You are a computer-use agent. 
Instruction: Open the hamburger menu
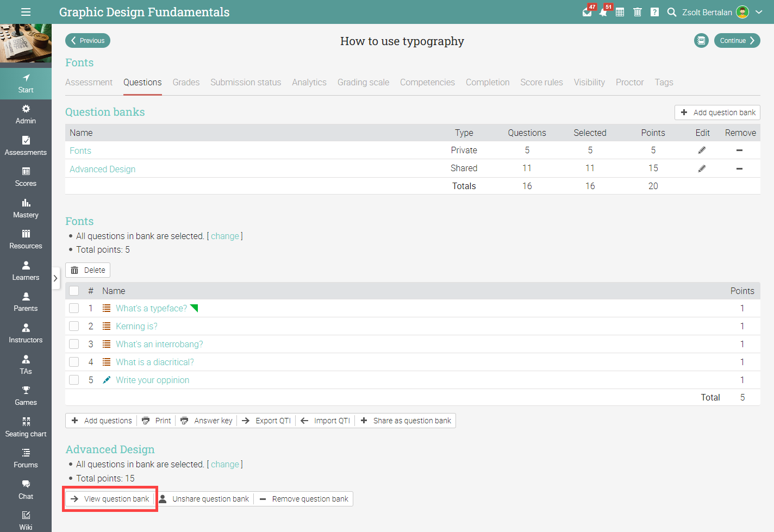26,12
